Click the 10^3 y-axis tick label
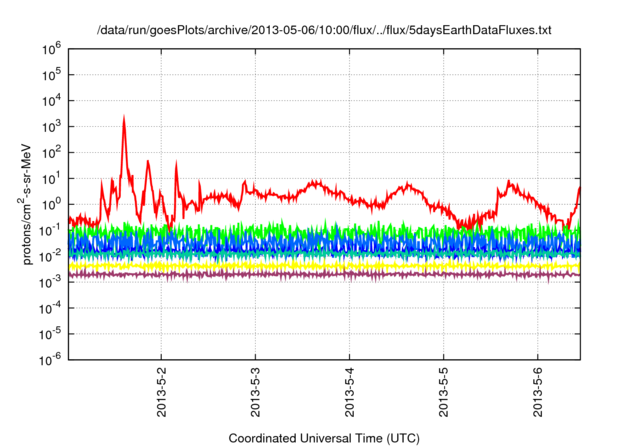The image size is (640, 448). click(51, 126)
